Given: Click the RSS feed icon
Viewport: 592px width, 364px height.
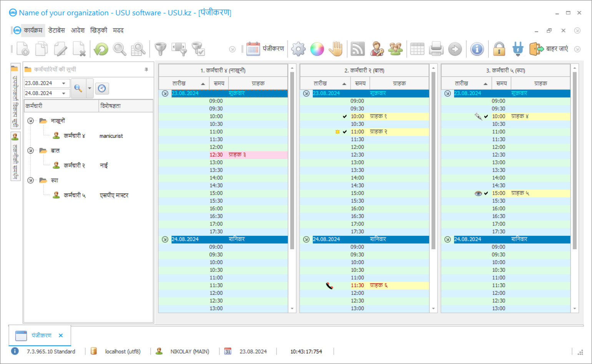Looking at the screenshot, I should (358, 49).
